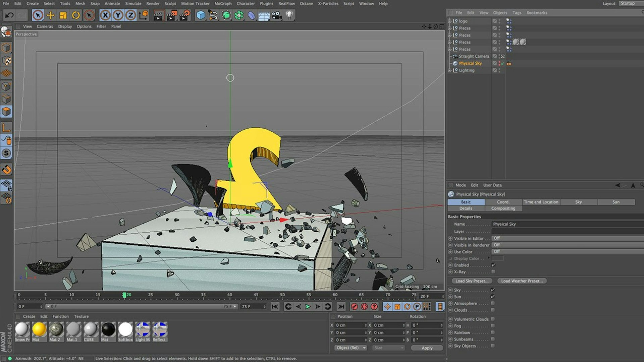The image size is (644, 362).
Task: Click the Render View clapperboard icon
Action: point(158,15)
